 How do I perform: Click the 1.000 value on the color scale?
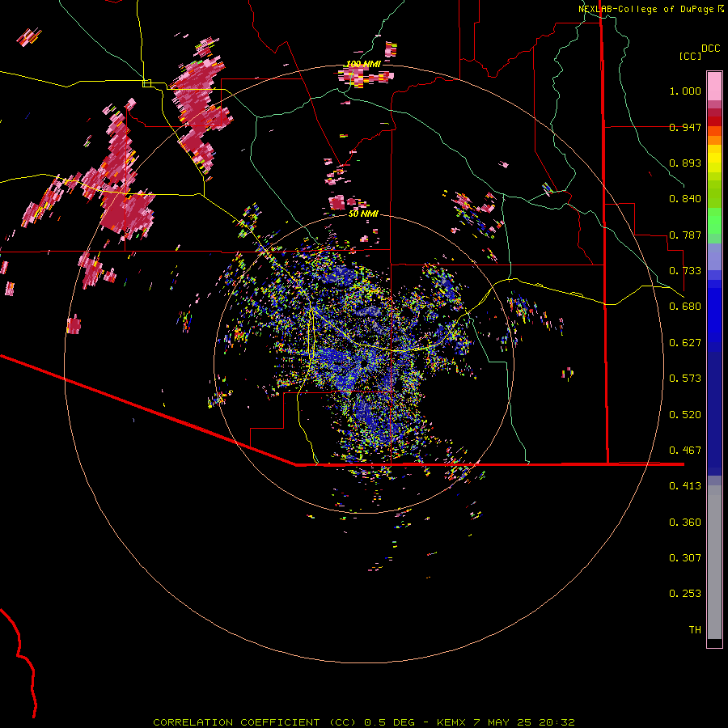point(685,91)
